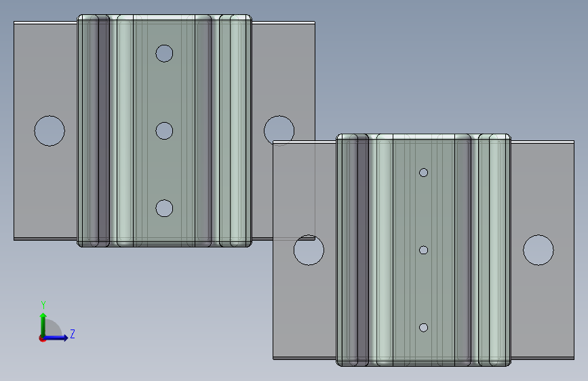Select middle center hole on upper-left bracket

(164, 131)
